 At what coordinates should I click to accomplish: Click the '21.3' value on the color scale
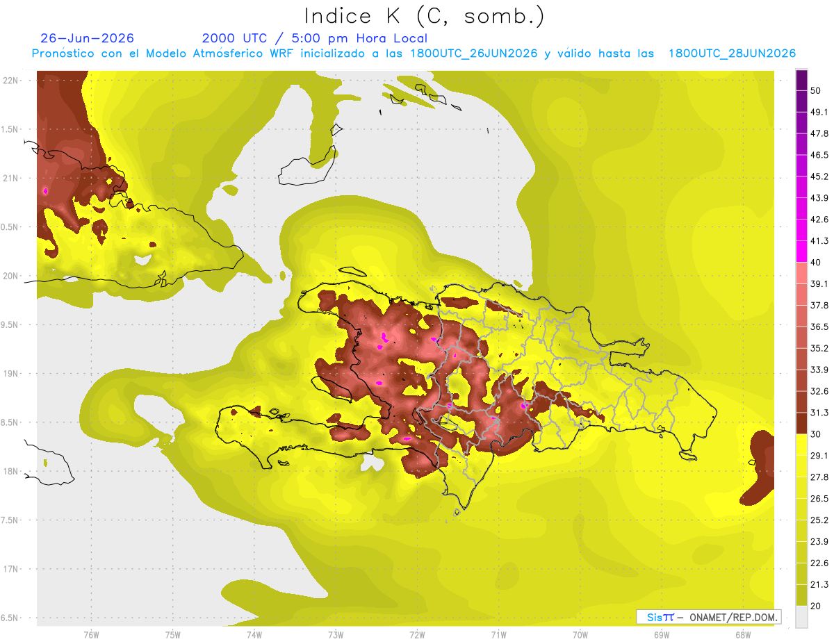tap(819, 585)
